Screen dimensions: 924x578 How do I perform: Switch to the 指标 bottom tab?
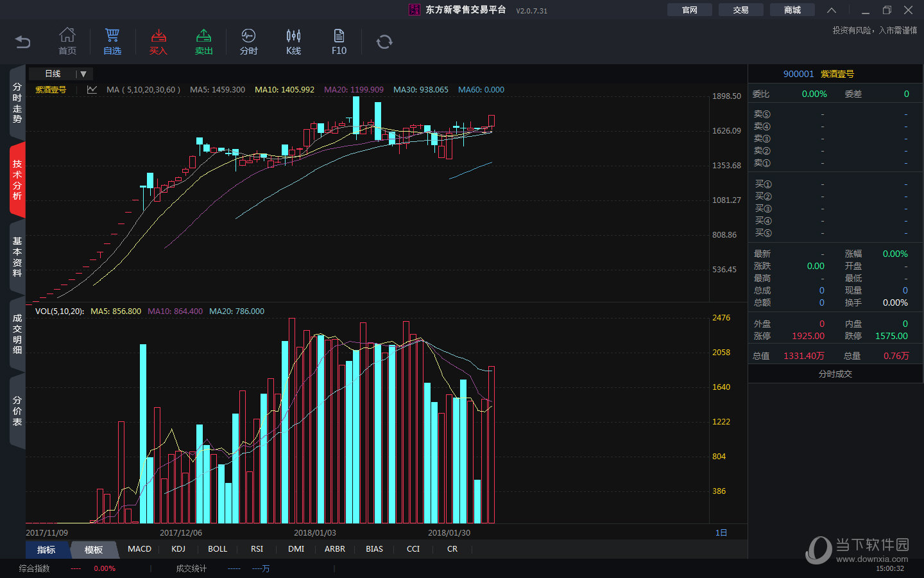pyautogui.click(x=46, y=550)
